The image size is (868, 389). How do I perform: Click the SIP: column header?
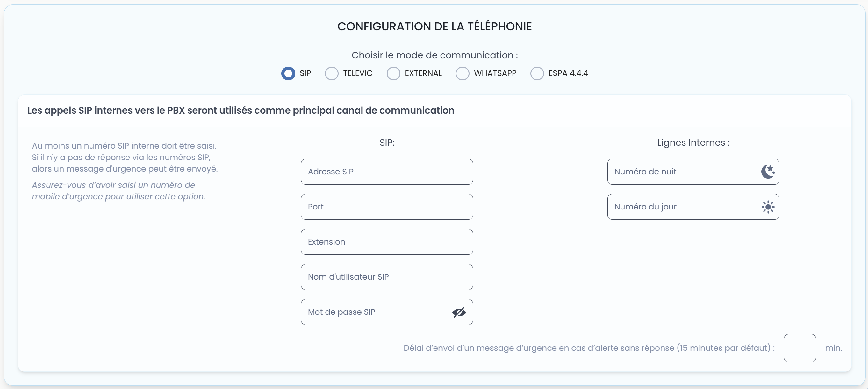[387, 143]
